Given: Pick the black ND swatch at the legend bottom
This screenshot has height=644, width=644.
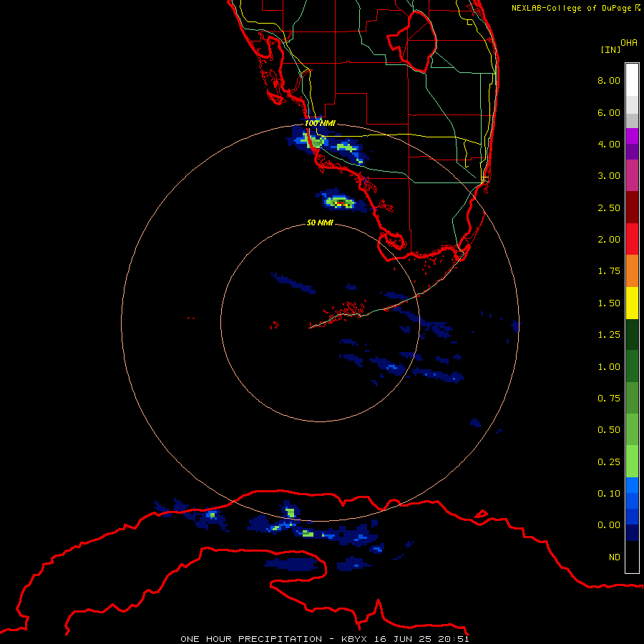Looking at the screenshot, I should tap(632, 557).
